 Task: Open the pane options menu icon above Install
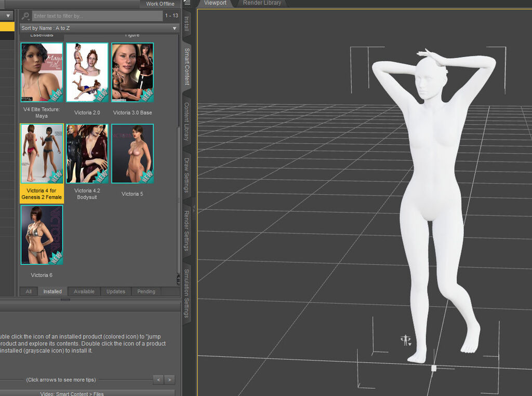pyautogui.click(x=187, y=4)
